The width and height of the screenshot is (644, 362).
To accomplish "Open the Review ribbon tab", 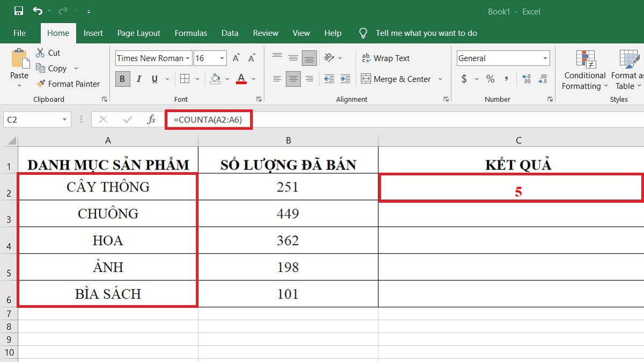I will [265, 33].
